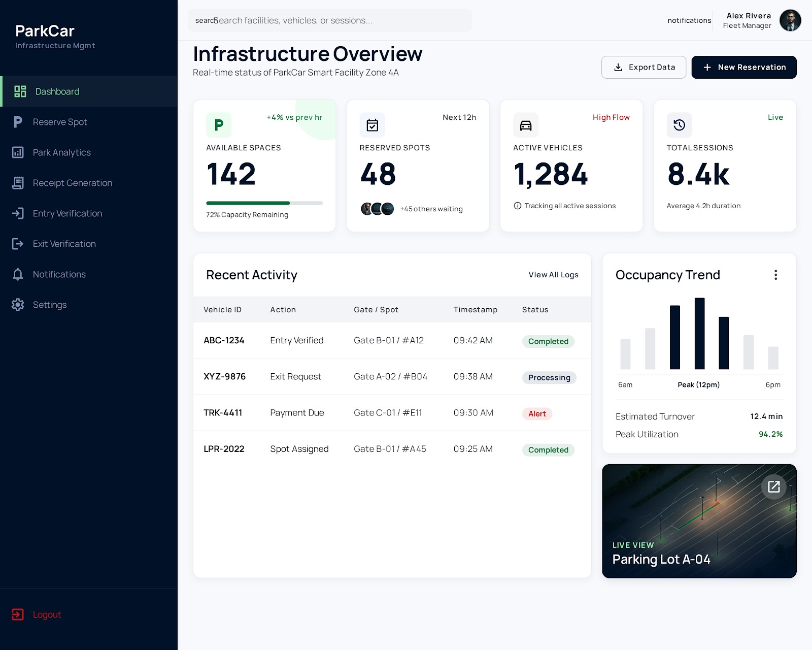Click the Export Data button
The image size is (812, 650).
tap(644, 67)
